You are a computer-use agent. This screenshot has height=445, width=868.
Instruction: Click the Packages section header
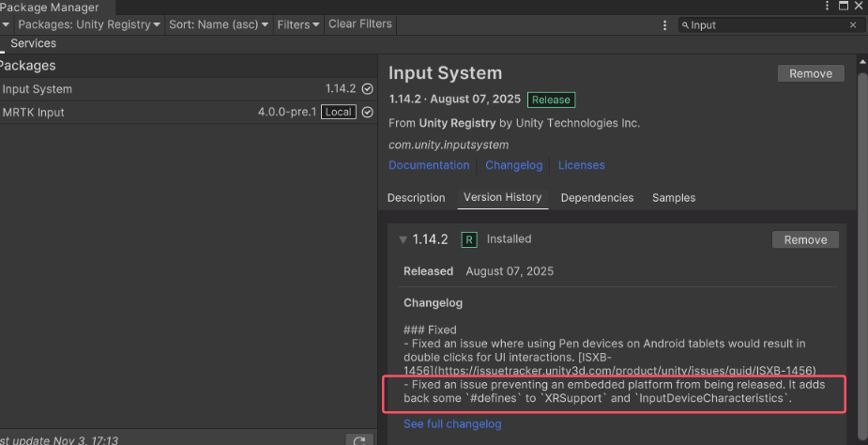[x=27, y=66]
